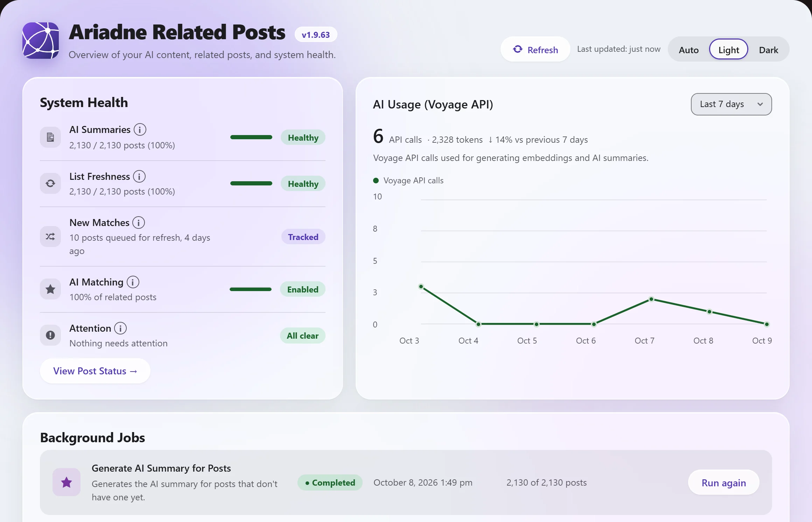The width and height of the screenshot is (812, 522).
Task: Click the AI Summaries progress bar
Action: [x=251, y=137]
